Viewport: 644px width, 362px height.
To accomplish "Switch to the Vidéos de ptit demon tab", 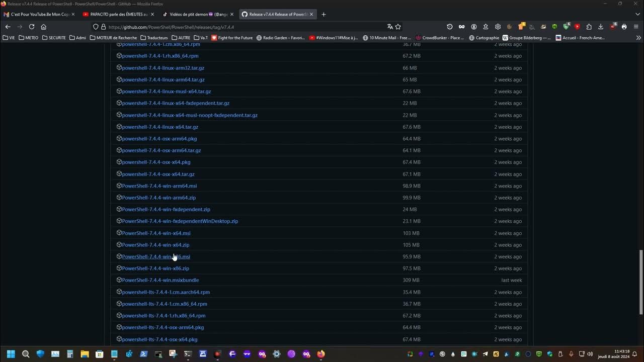I will 198,14.
